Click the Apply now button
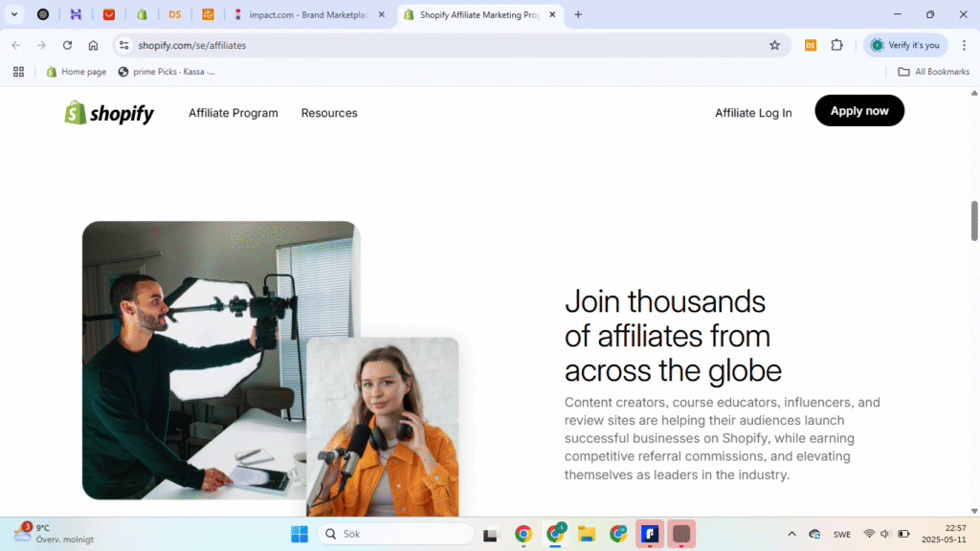This screenshot has width=980, height=551. [x=859, y=111]
